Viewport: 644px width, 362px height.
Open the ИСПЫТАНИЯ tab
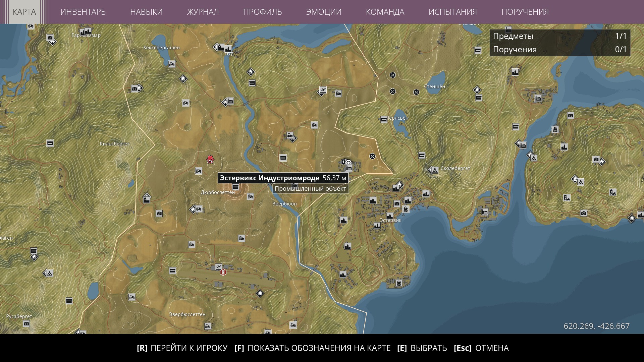point(452,12)
